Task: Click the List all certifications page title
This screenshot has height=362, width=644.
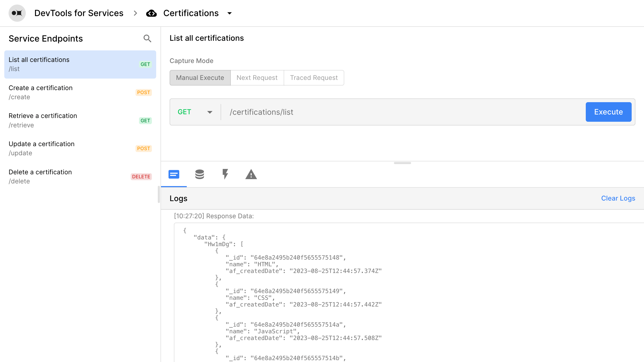Action: pyautogui.click(x=207, y=38)
